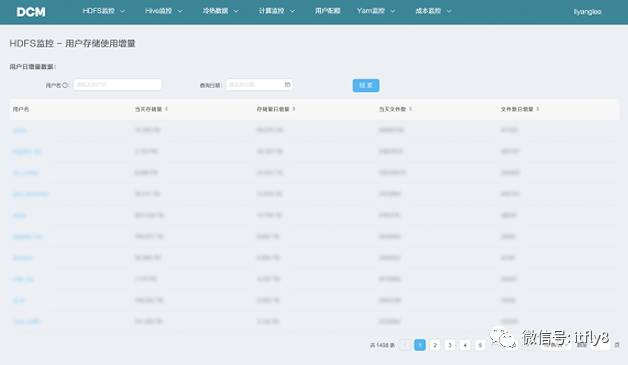628x365 pixels.
Task: Click the blue 搜索 button
Action: pos(366,85)
